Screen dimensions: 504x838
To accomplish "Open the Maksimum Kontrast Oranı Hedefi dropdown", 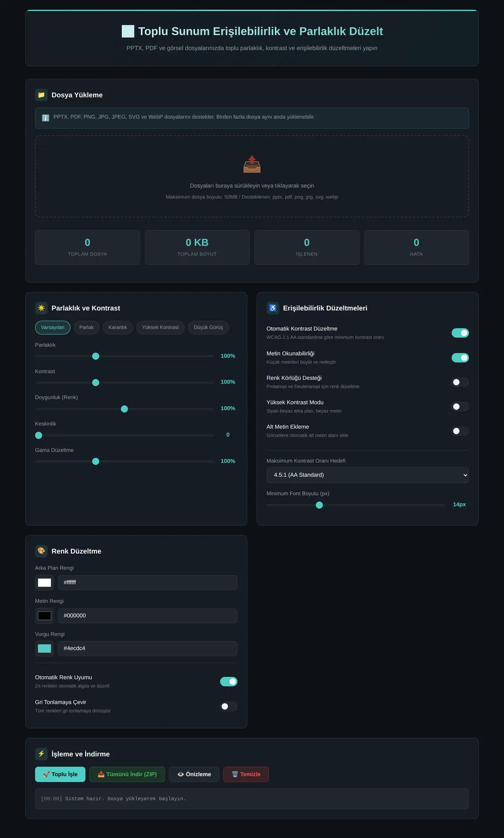I will pos(367,475).
